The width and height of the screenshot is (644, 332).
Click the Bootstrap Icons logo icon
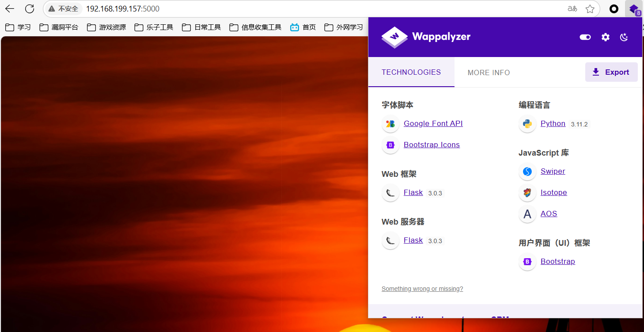[390, 145]
